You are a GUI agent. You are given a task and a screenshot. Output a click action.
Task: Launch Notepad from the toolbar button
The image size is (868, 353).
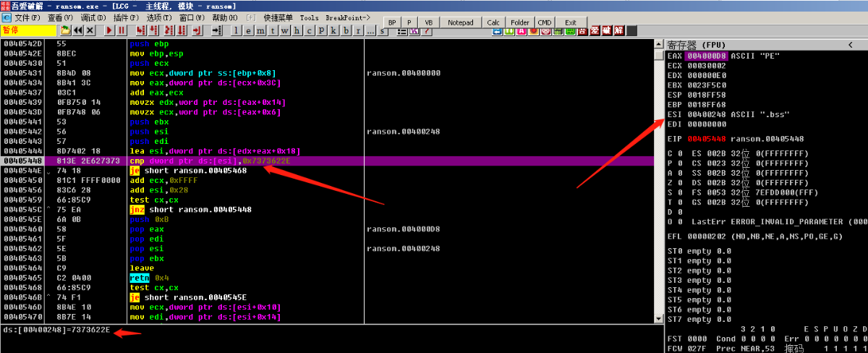(461, 22)
